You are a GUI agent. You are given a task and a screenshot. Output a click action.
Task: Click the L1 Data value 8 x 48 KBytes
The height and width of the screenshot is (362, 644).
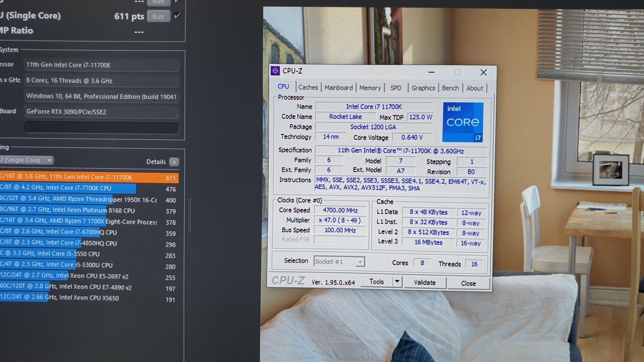428,212
